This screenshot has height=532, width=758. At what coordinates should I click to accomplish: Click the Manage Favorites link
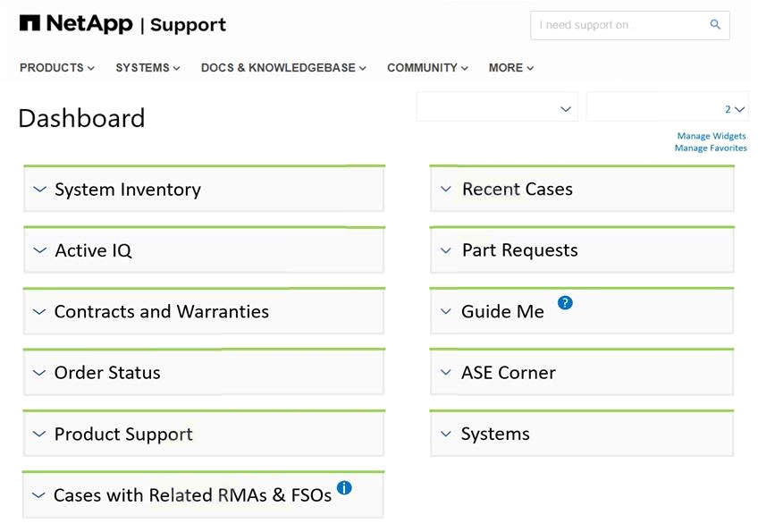point(711,148)
